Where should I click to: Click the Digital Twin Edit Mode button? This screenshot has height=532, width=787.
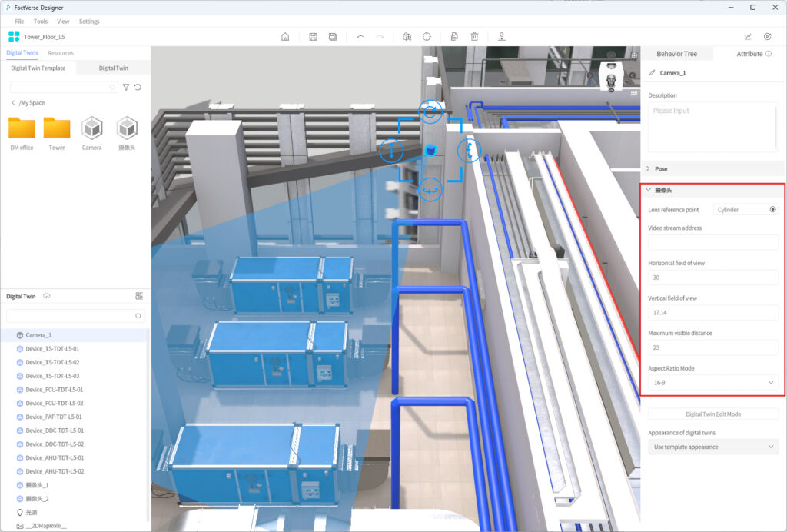click(713, 414)
